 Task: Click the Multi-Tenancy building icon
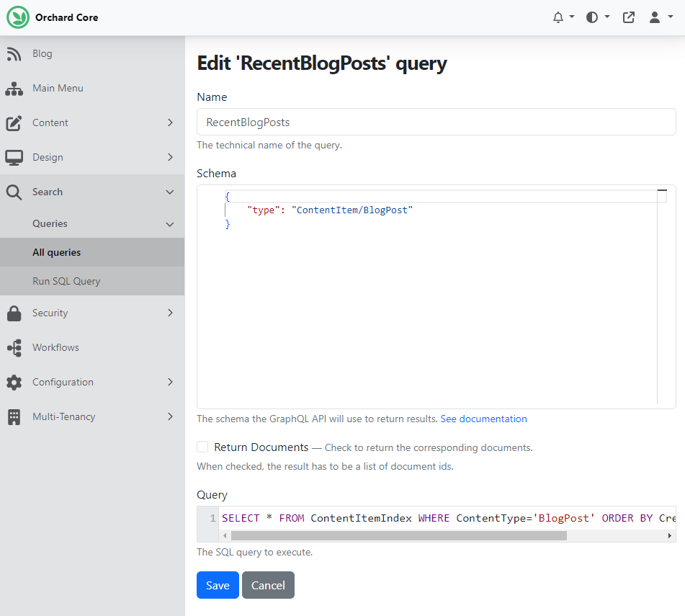point(14,417)
